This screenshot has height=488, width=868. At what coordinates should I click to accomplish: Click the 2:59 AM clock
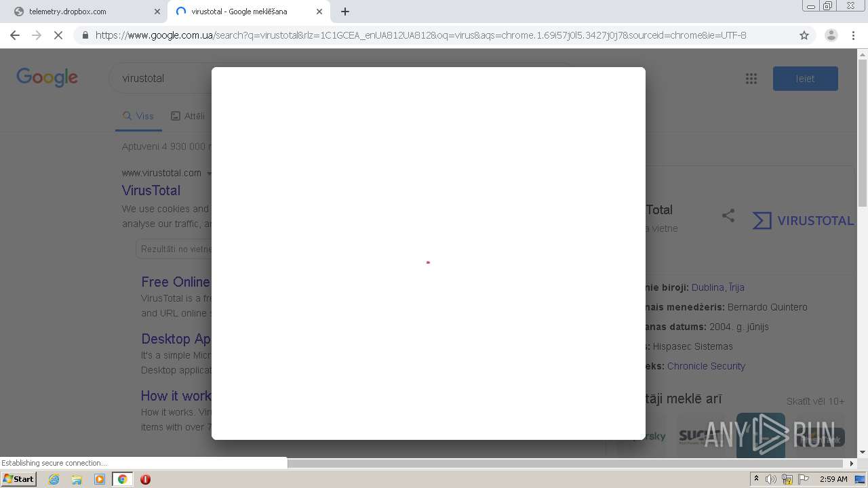[833, 479]
